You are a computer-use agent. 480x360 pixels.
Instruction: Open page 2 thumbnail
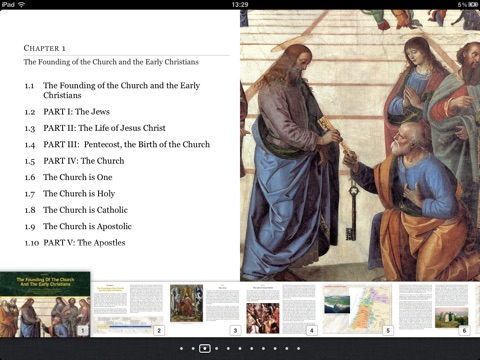[x=128, y=309]
